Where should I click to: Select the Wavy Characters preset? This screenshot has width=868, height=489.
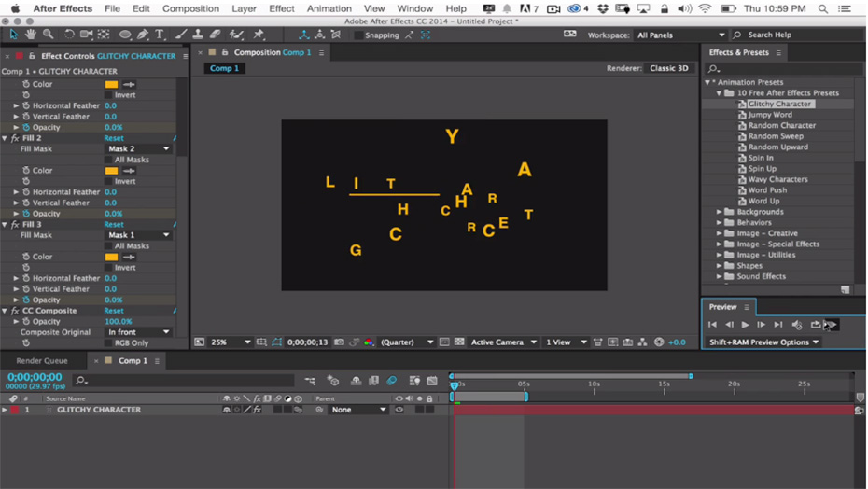click(x=777, y=179)
